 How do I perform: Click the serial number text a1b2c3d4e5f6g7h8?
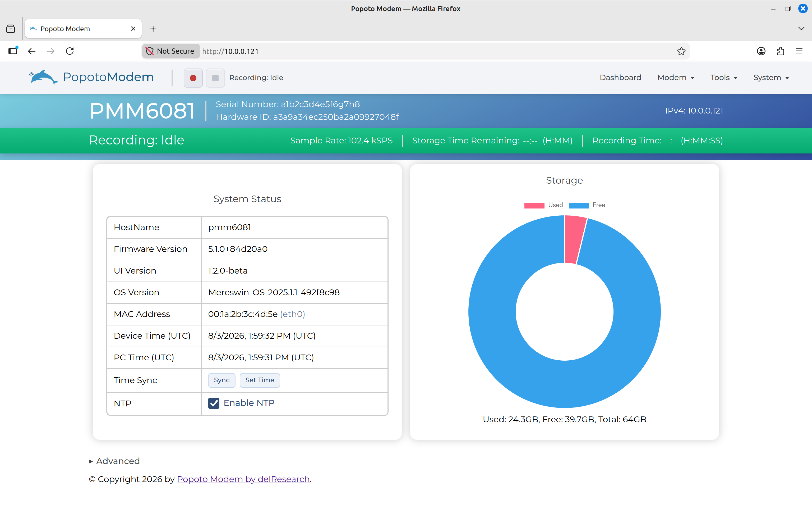320,104
